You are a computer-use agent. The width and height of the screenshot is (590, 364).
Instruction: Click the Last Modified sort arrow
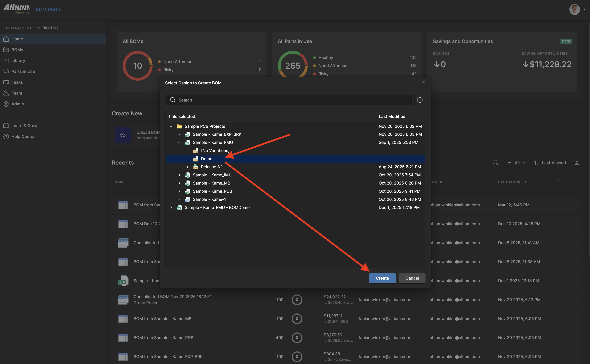point(559,182)
